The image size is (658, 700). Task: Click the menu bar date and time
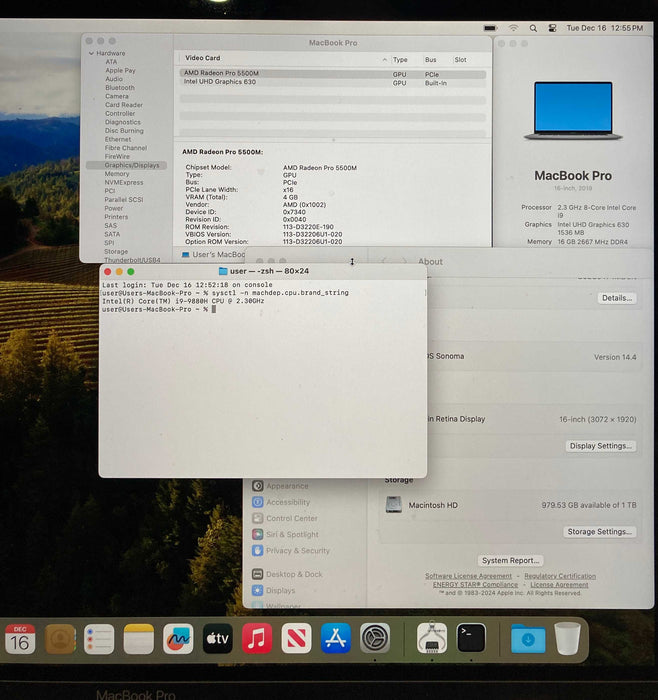pyautogui.click(x=604, y=28)
